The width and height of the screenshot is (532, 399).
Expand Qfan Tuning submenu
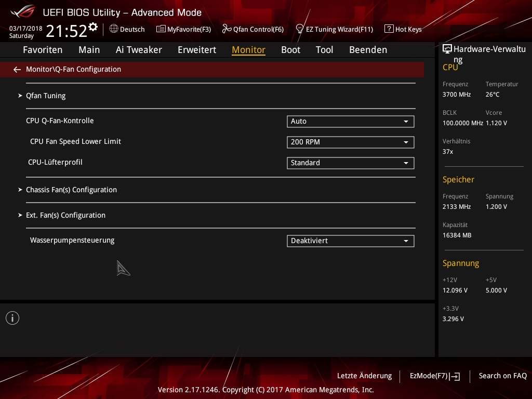(x=46, y=96)
